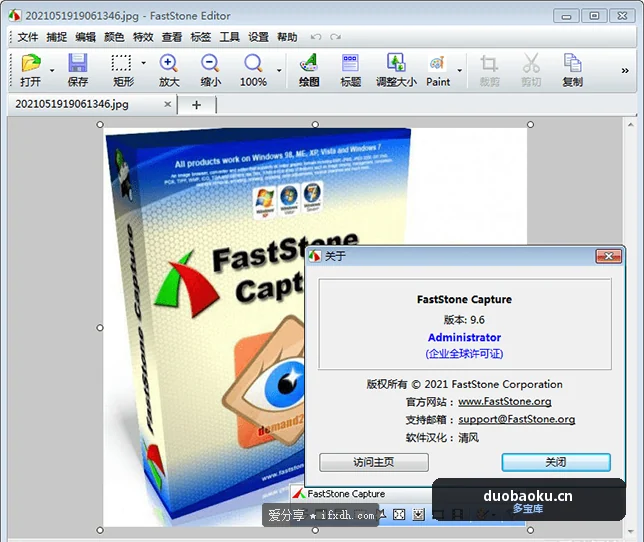Click the Caption (标题) icon
Screen dimensions: 644x542
point(350,64)
